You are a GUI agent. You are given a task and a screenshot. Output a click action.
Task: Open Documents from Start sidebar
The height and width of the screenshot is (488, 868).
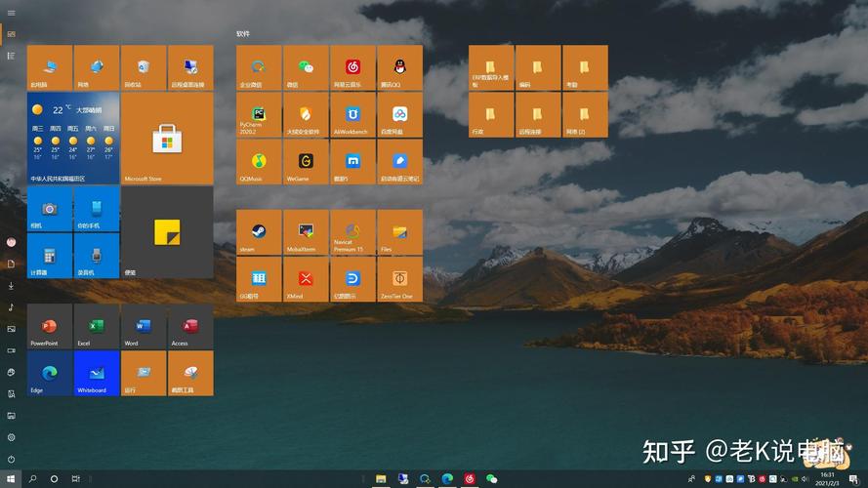[x=11, y=264]
